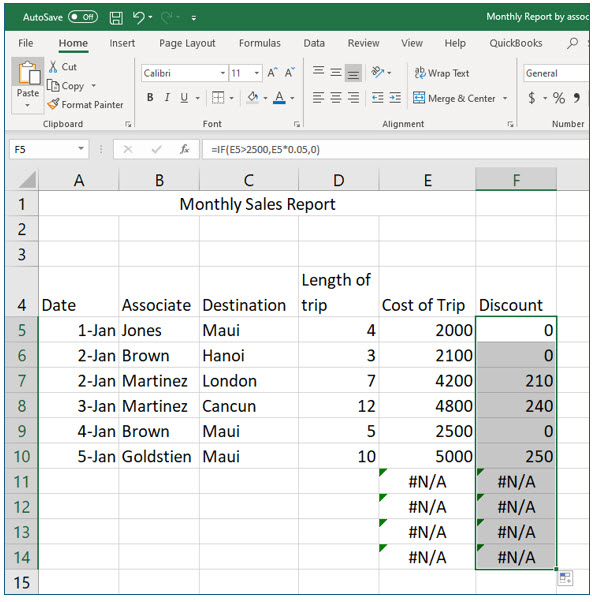Image resolution: width=592 pixels, height=602 pixels.
Task: Click the Insert Function fx icon
Action: click(x=185, y=149)
